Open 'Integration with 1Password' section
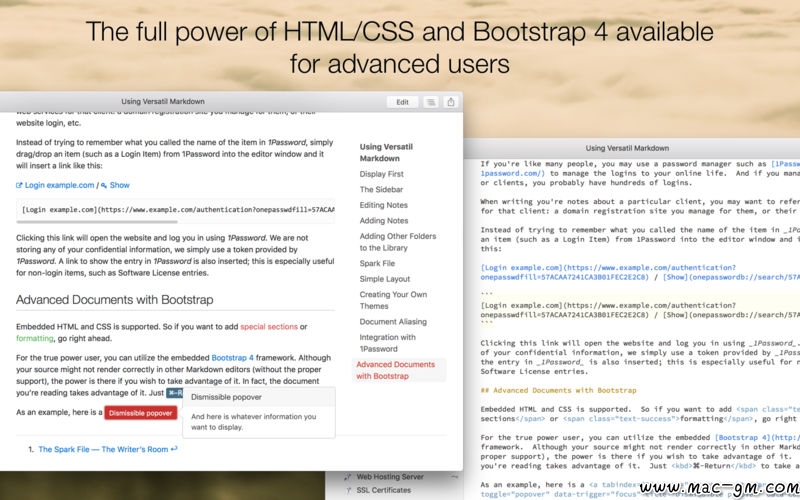Screen dimensions: 800x500 (x=387, y=343)
